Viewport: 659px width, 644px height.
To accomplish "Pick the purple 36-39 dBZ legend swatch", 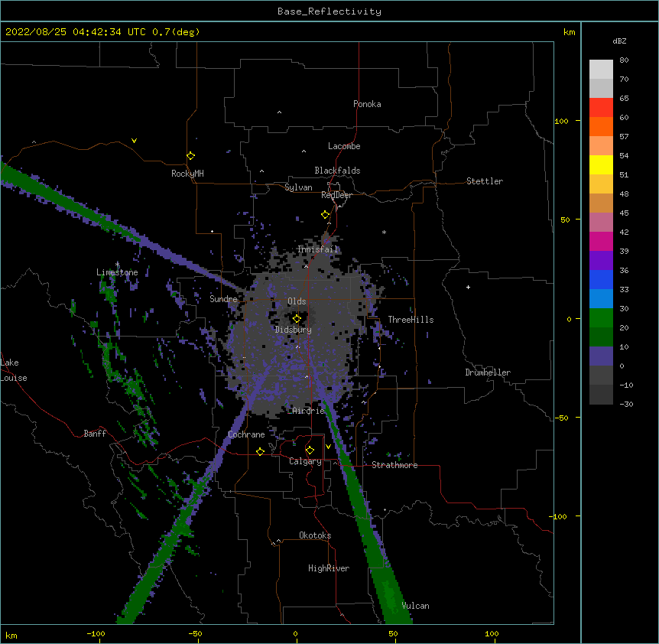I will [x=601, y=261].
